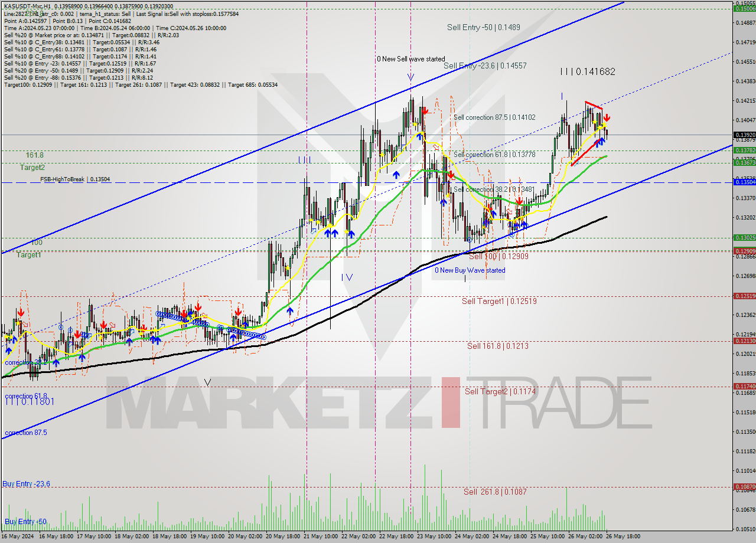Click the 'Buy Entry -50' label
Screen dimensions: 756x543
(x=24, y=522)
